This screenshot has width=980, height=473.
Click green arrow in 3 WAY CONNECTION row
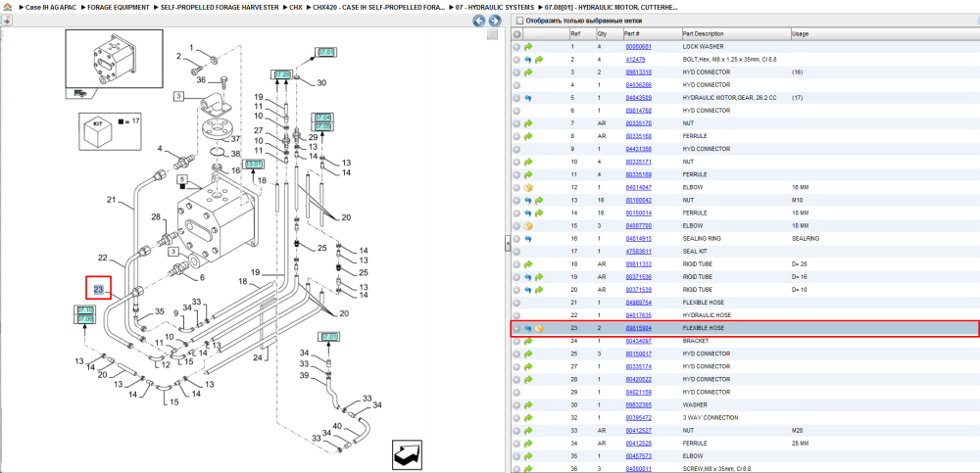(x=528, y=417)
